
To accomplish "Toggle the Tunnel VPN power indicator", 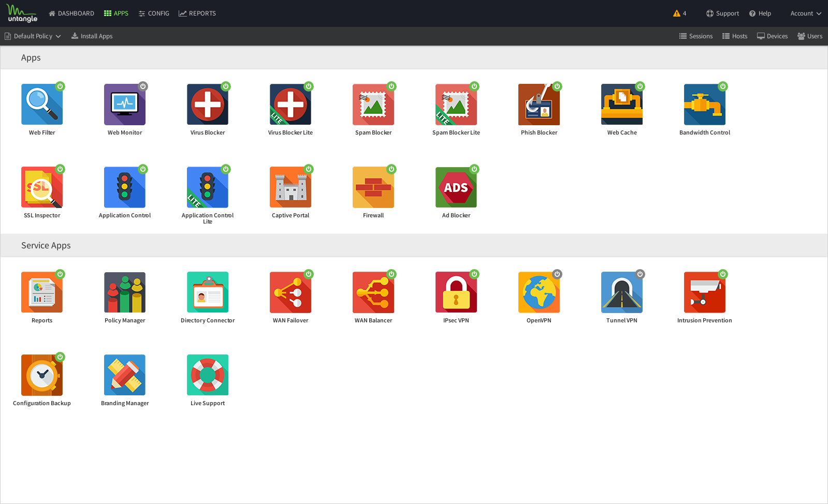I will (640, 274).
